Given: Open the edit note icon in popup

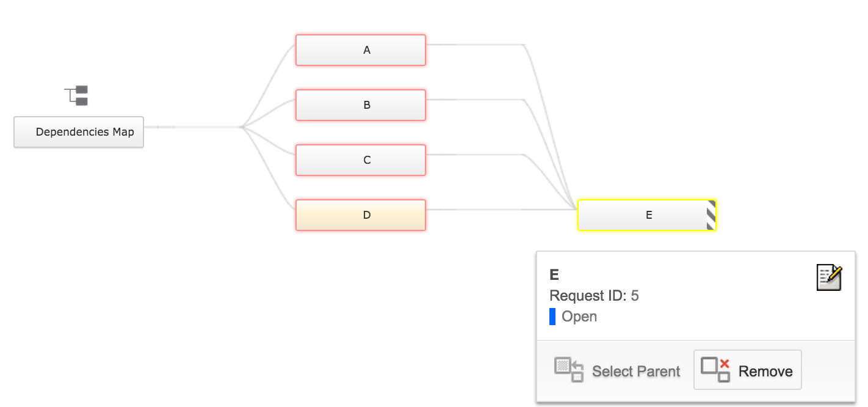Looking at the screenshot, I should 829,278.
